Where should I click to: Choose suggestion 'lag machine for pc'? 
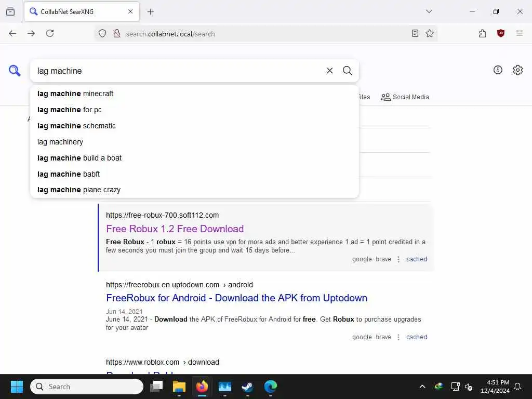click(194, 110)
